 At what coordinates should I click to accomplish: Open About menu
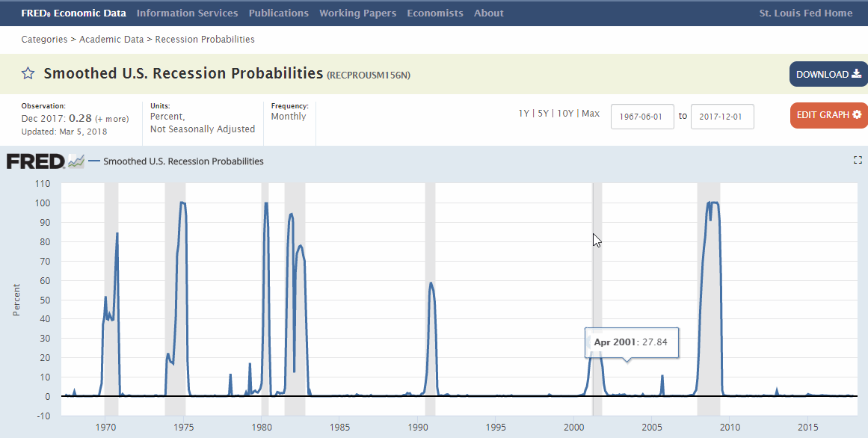(489, 13)
